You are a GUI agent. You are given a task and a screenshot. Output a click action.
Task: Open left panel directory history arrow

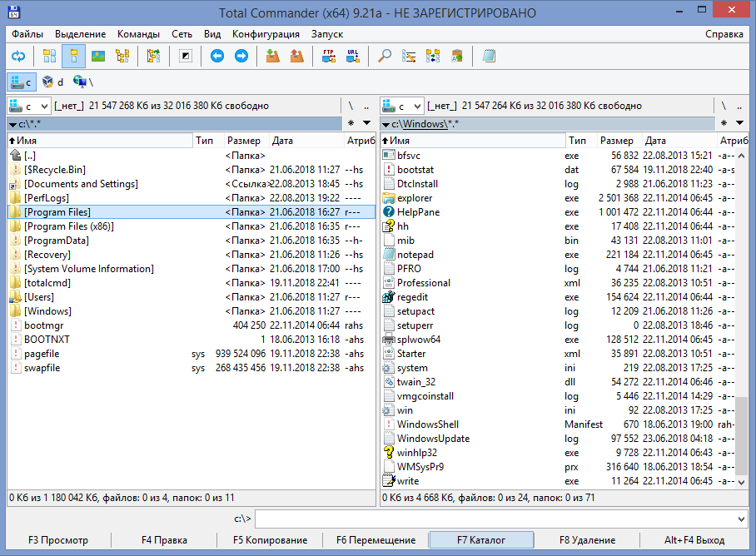pos(367,123)
